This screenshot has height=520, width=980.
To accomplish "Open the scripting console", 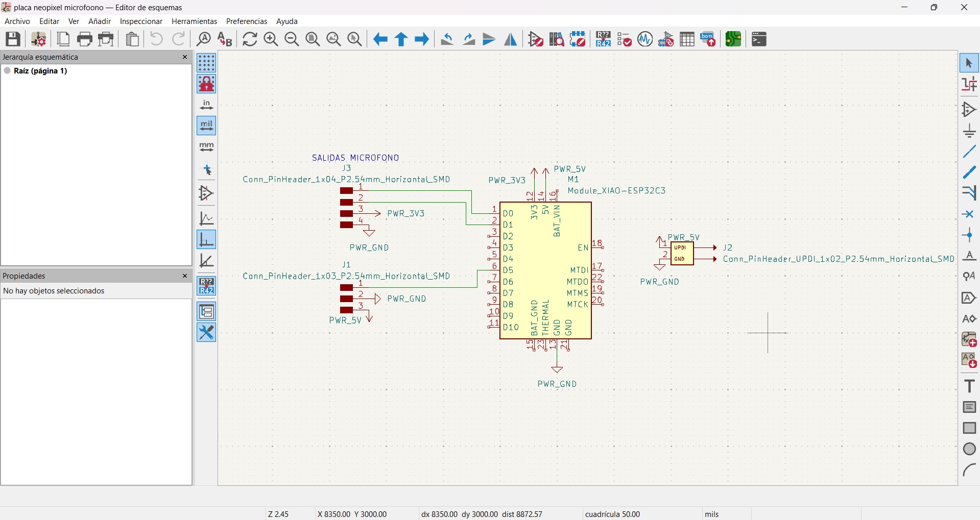I will (759, 39).
